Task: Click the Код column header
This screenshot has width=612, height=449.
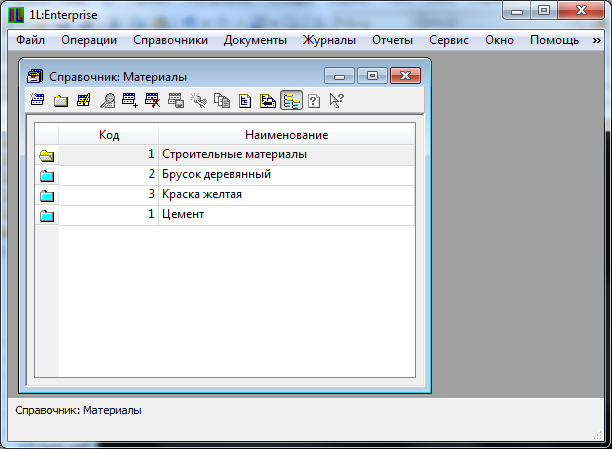Action: (108, 135)
